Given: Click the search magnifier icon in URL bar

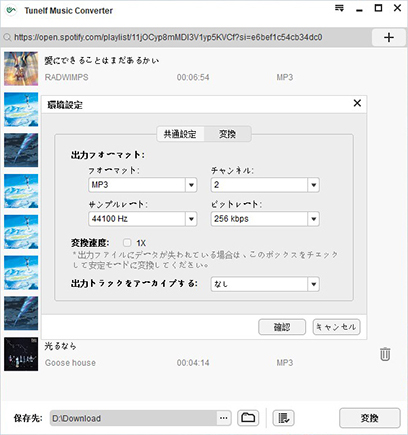Looking at the screenshot, I should point(7,37).
